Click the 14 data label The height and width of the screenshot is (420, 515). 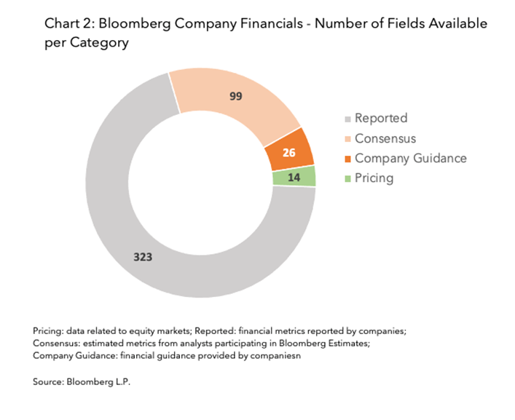pos(294,178)
